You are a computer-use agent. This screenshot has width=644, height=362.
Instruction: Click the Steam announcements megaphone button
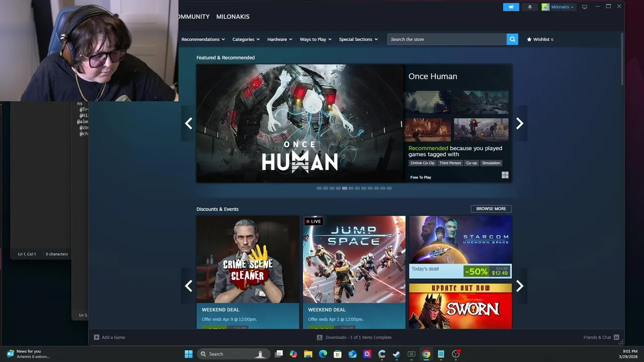coord(511,7)
